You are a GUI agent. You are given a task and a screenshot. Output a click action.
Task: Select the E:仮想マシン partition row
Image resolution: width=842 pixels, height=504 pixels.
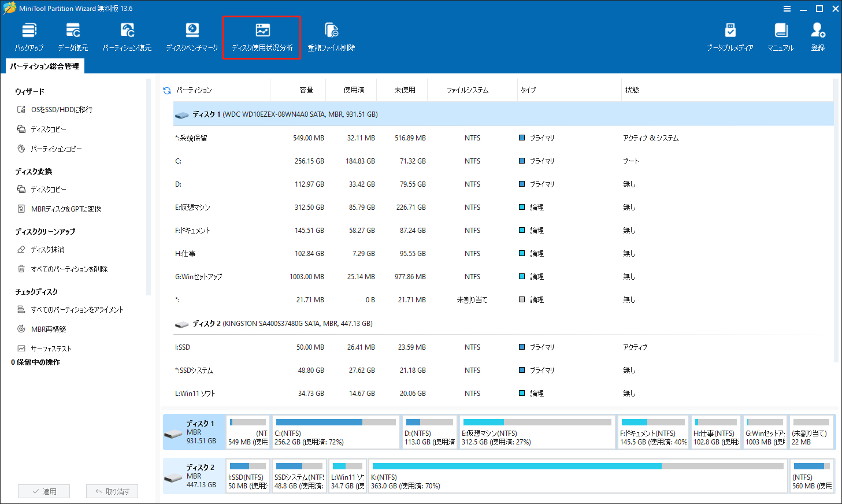coord(503,207)
